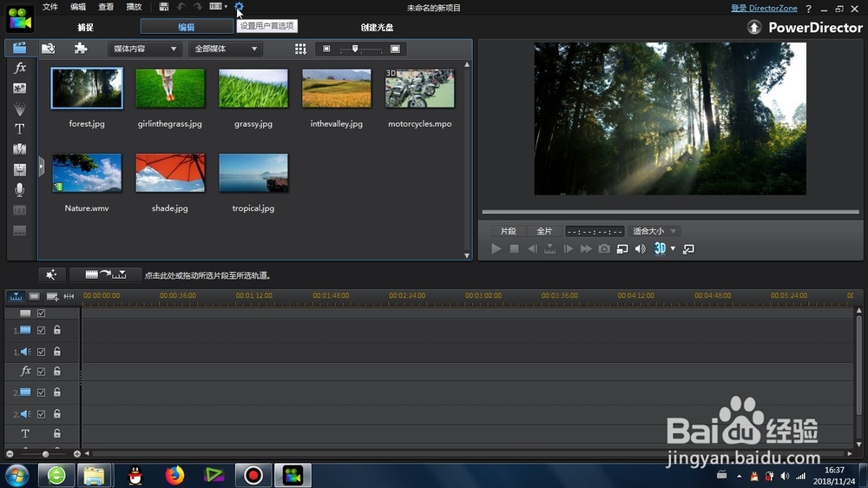Open the Transition Room icon

pos(19,149)
